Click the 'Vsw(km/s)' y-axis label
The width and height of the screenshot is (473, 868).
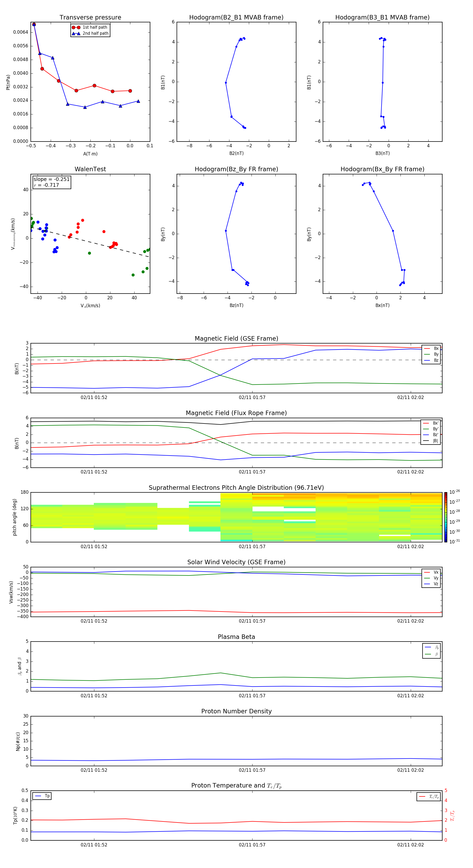pyautogui.click(x=11, y=592)
